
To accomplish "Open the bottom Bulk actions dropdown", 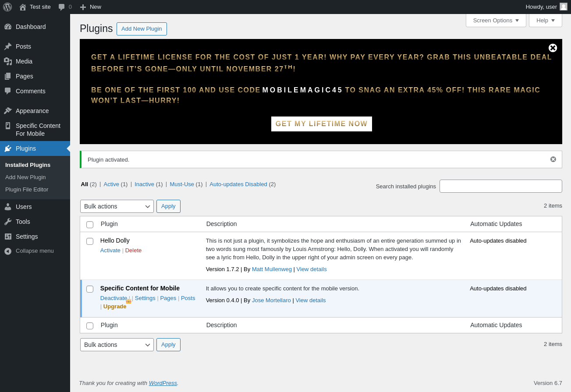I will (117, 345).
